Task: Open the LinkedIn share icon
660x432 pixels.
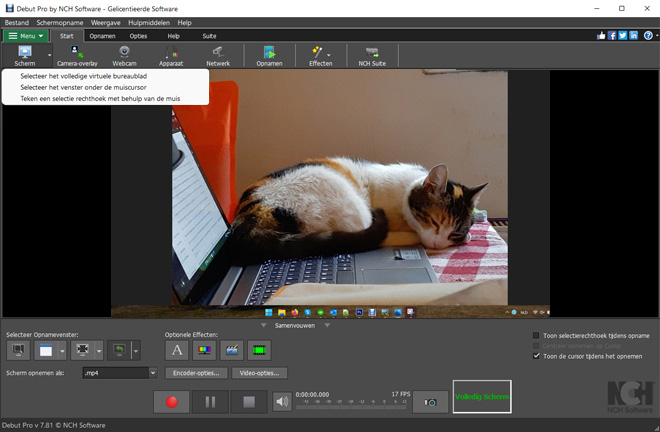Action: [x=633, y=36]
